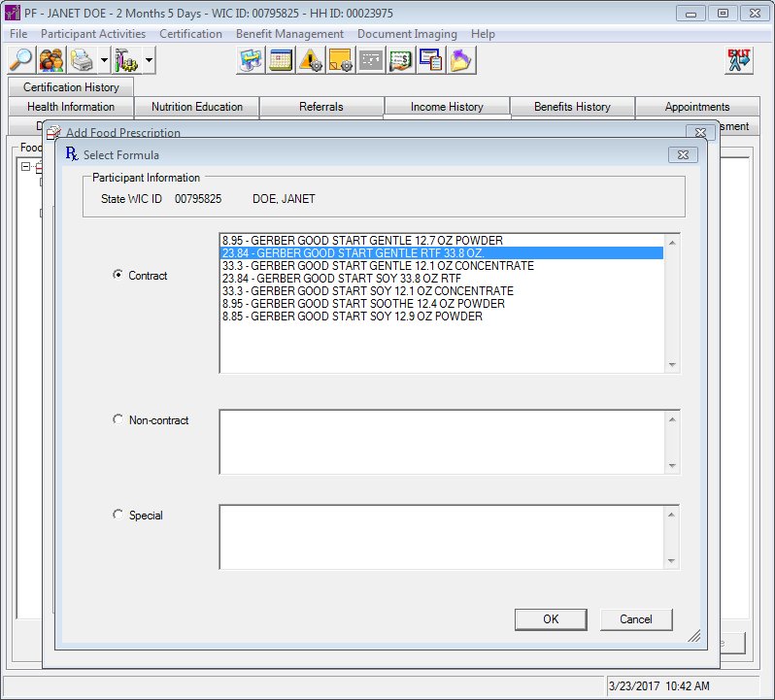The height and width of the screenshot is (700, 775).
Task: Open the household members people icon
Action: click(51, 60)
